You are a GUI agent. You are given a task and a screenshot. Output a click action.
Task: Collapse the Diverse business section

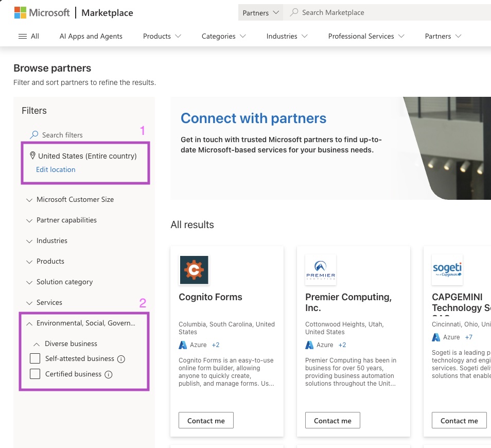(x=36, y=343)
